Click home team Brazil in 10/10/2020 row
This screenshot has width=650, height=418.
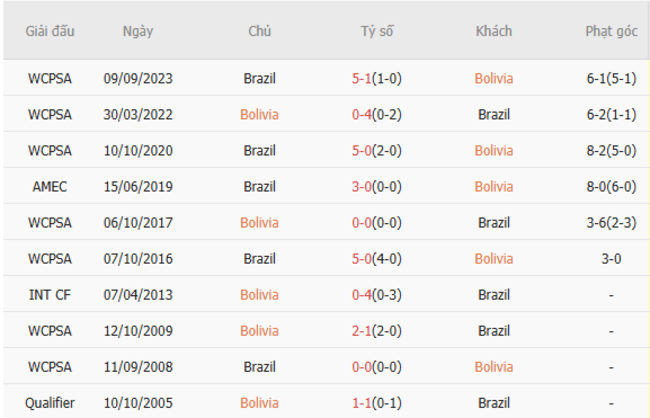[259, 150]
